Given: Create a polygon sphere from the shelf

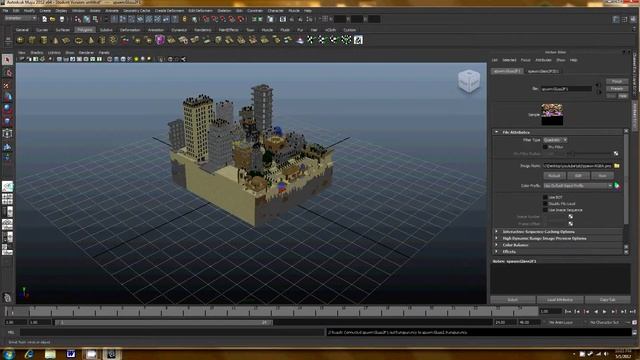Looking at the screenshot, I should pos(20,40).
